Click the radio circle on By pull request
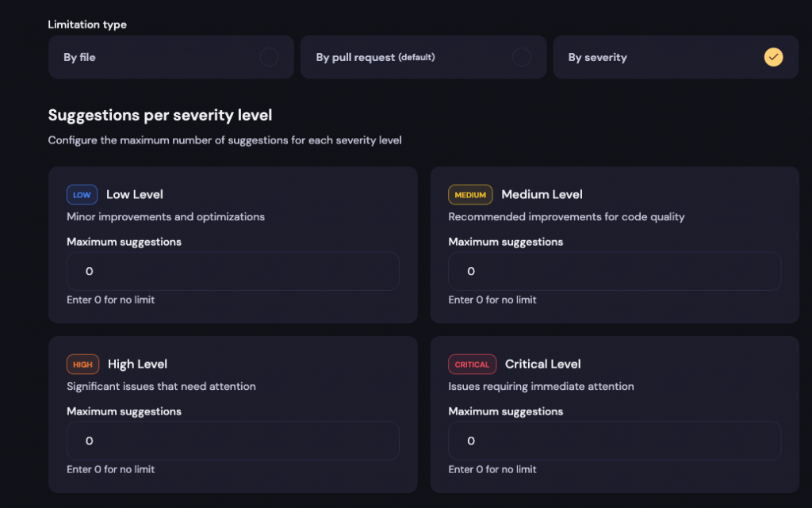The image size is (812, 508). (x=522, y=56)
